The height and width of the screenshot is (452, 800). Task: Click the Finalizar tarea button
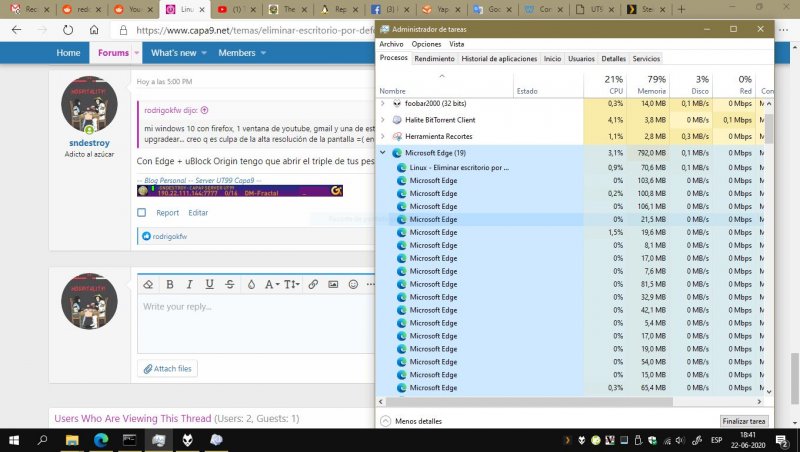[x=744, y=421]
